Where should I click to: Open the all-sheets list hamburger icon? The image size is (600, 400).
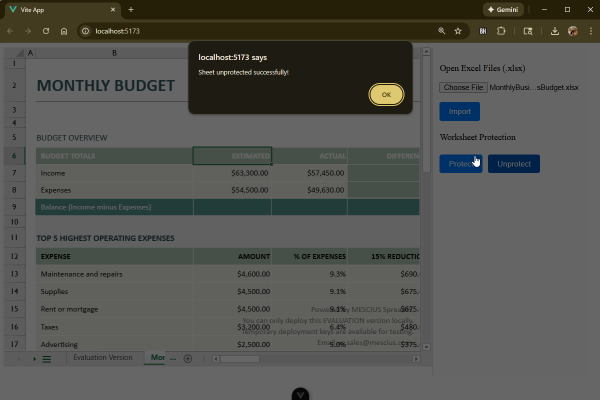click(46, 358)
